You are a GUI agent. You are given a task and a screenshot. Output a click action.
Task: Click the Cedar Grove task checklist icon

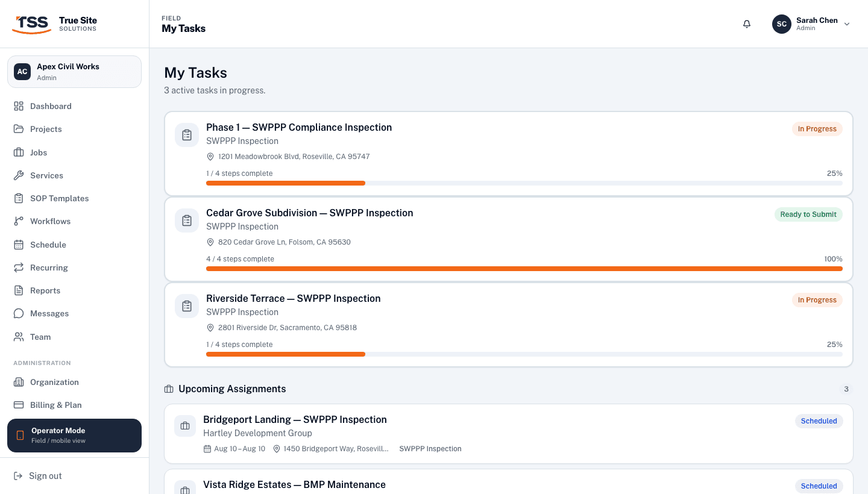point(187,220)
